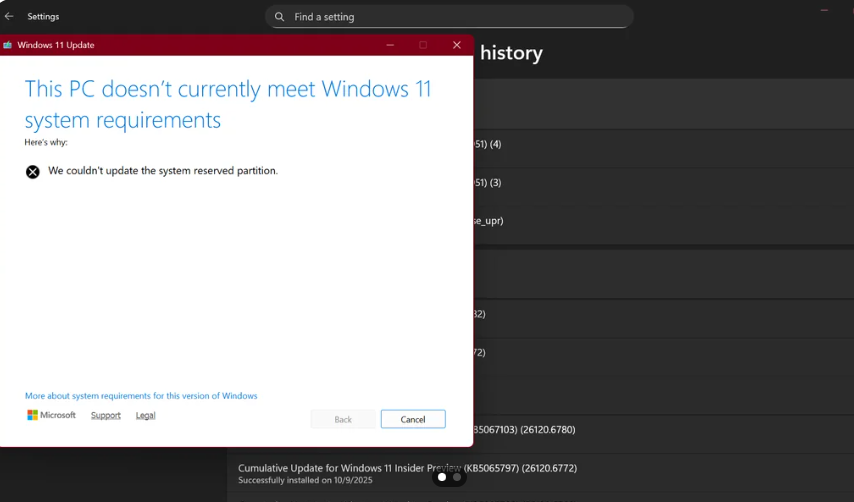
Task: Select the update entry ending (26120.6780)
Action: (663, 434)
